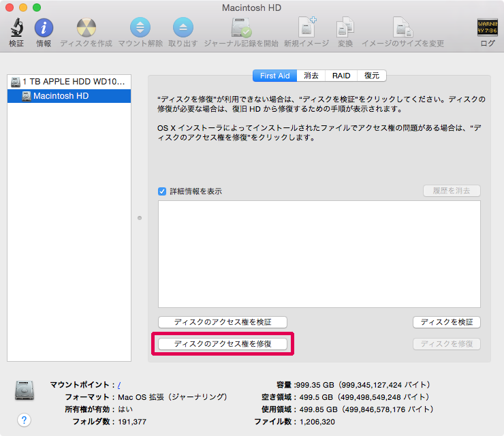Image resolution: width=504 pixels, height=436 pixels.
Task: Click the green zoom window button
Action: coord(37,7)
